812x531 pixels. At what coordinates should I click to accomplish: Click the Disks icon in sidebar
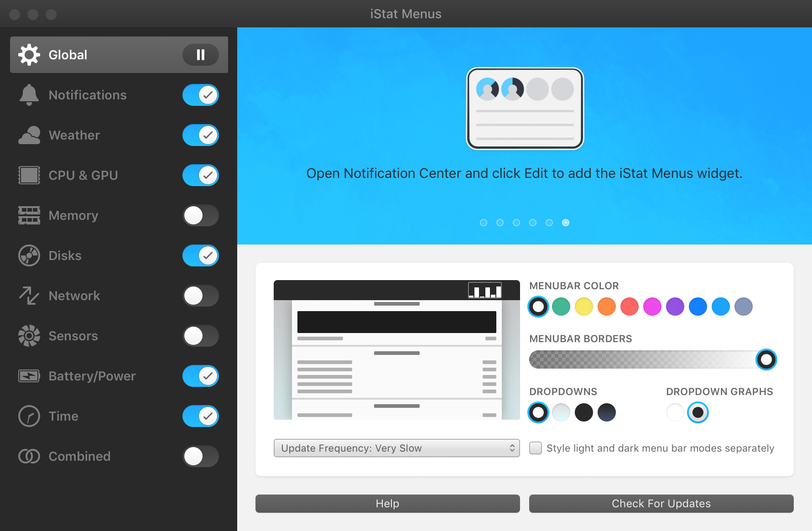29,255
